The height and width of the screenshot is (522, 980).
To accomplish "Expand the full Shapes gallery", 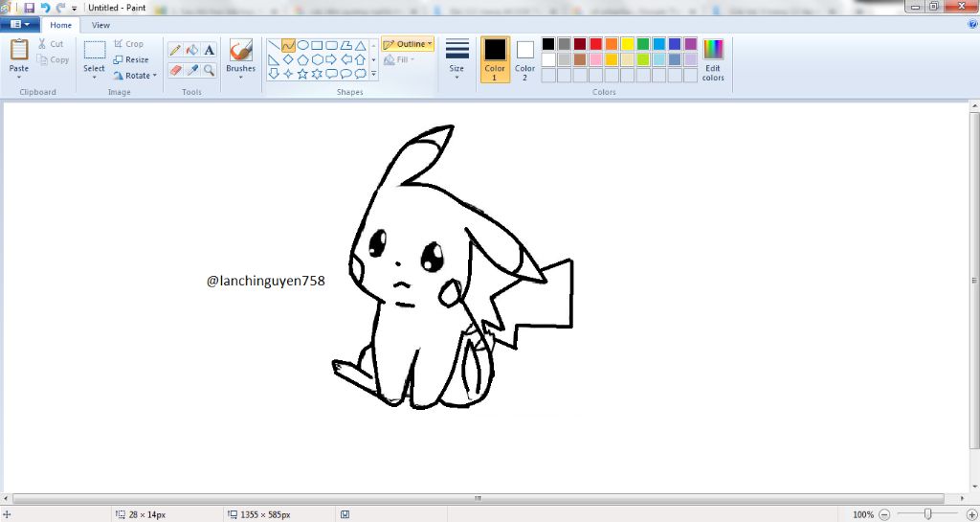I will 374,74.
